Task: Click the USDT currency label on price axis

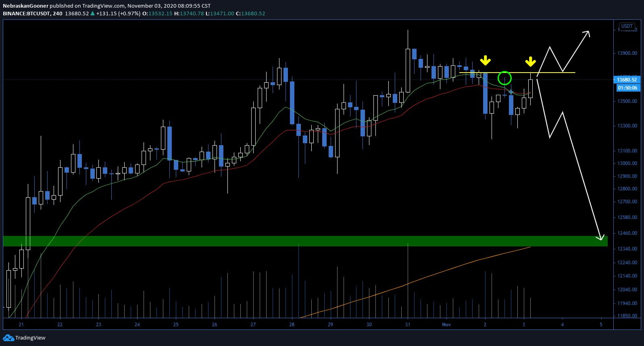Action: point(627,26)
